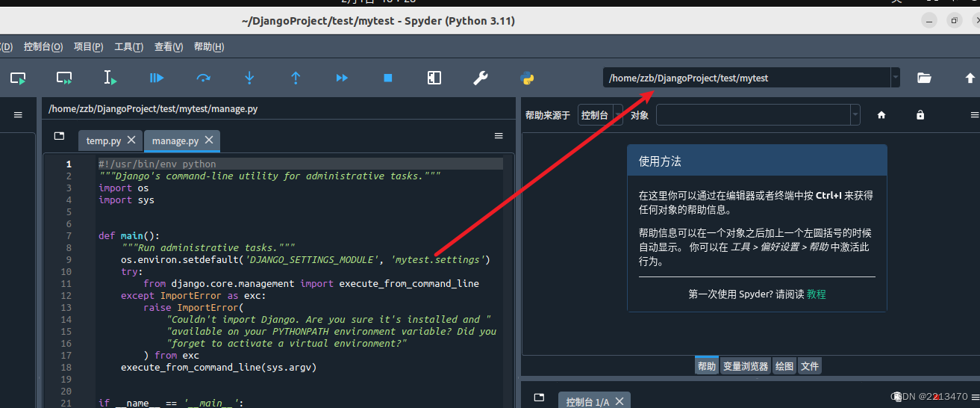980x408 pixels.
Task: Click the editor vertical scrollbar
Action: click(508, 280)
